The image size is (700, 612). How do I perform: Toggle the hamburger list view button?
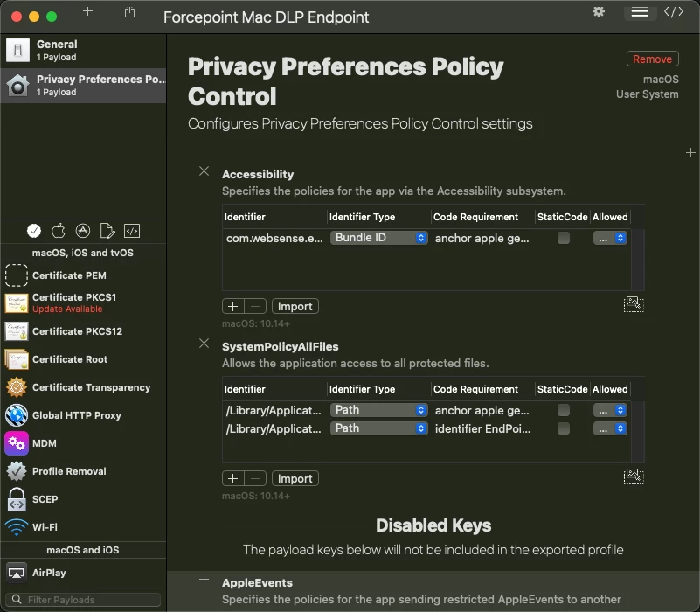[x=640, y=12]
